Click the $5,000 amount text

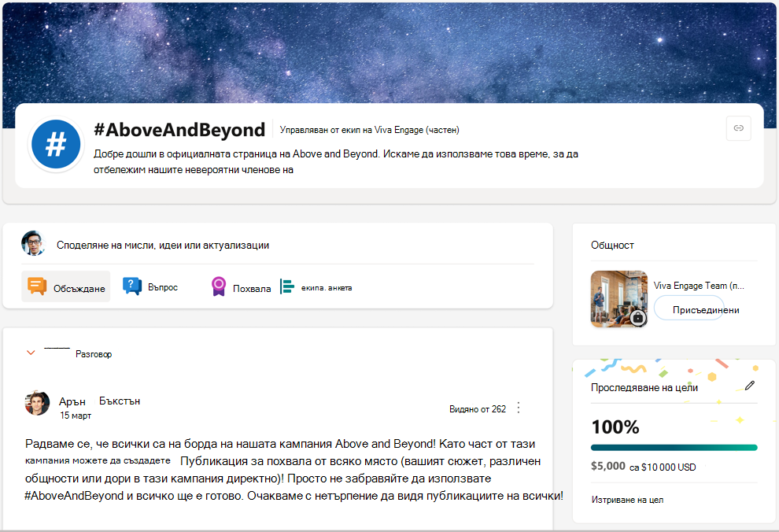(608, 466)
